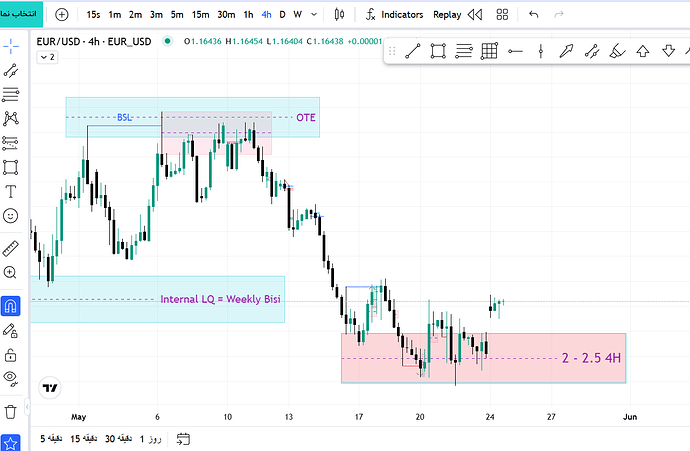Select the Internal LQ = Weekly Bisi label
Viewport: 690px width, 451px height.
(220, 299)
